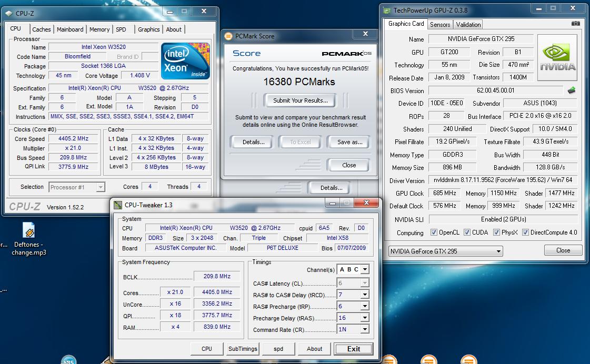Image resolution: width=590 pixels, height=364 pixels.
Task: Open the Processor #1 selection dropdown in CPU-Z
Action: (77, 187)
